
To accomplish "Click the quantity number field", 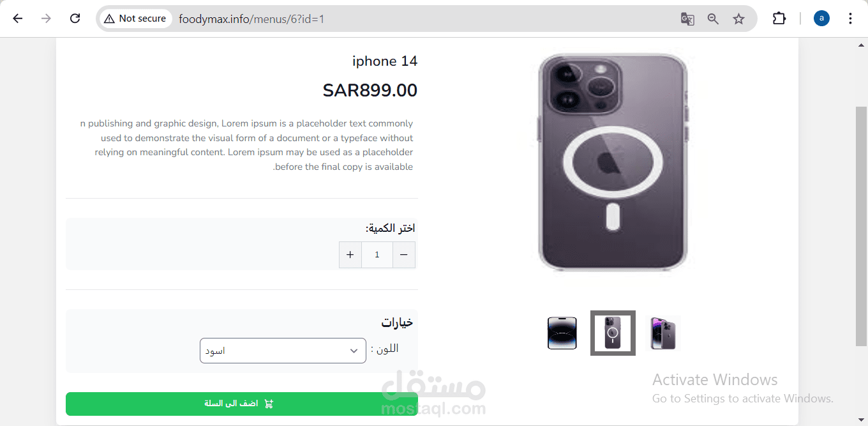I will coord(377,255).
